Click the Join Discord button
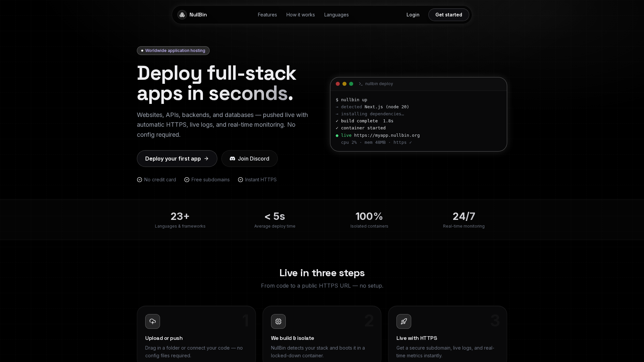The width and height of the screenshot is (644, 362). pos(250,159)
